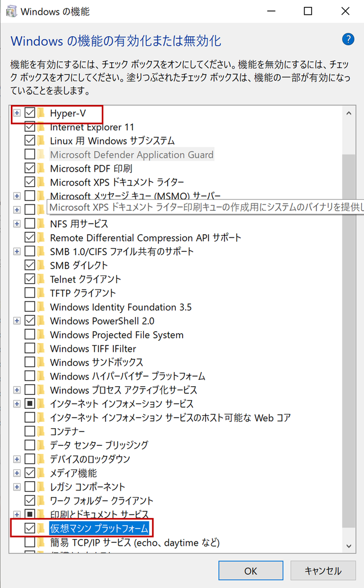Viewport: 364px width, 588px height.
Task: Uncheck the Windows PowerShell 2.0 checkbox
Action: click(x=30, y=321)
